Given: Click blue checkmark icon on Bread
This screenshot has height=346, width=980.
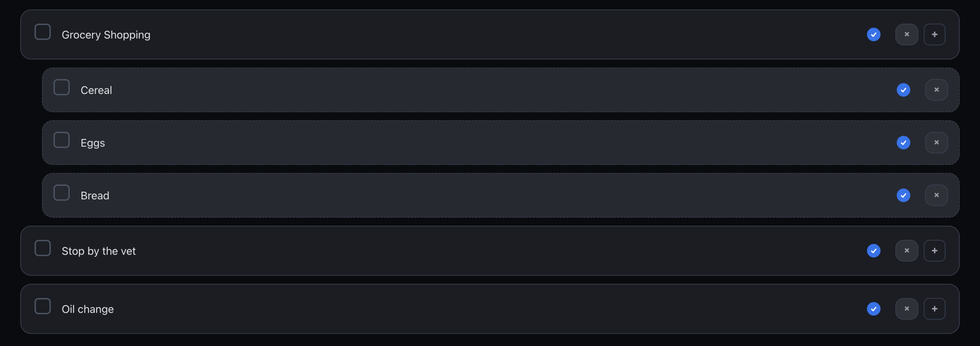Looking at the screenshot, I should pos(903,196).
